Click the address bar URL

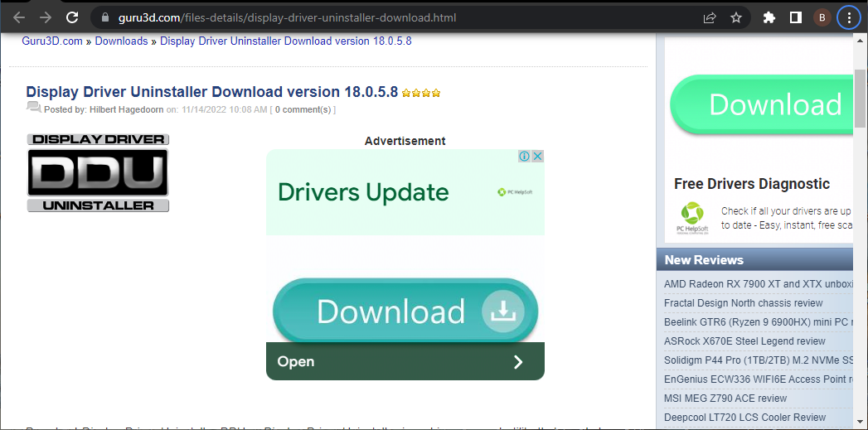(288, 17)
